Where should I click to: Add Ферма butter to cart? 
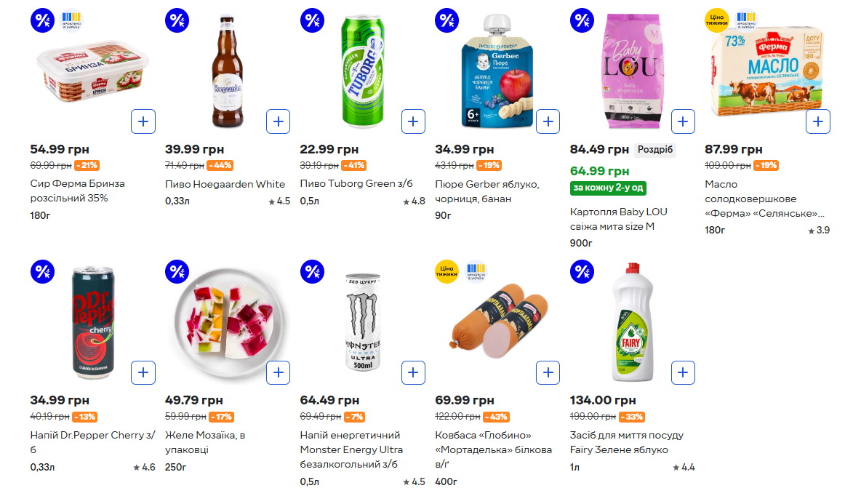[x=817, y=121]
